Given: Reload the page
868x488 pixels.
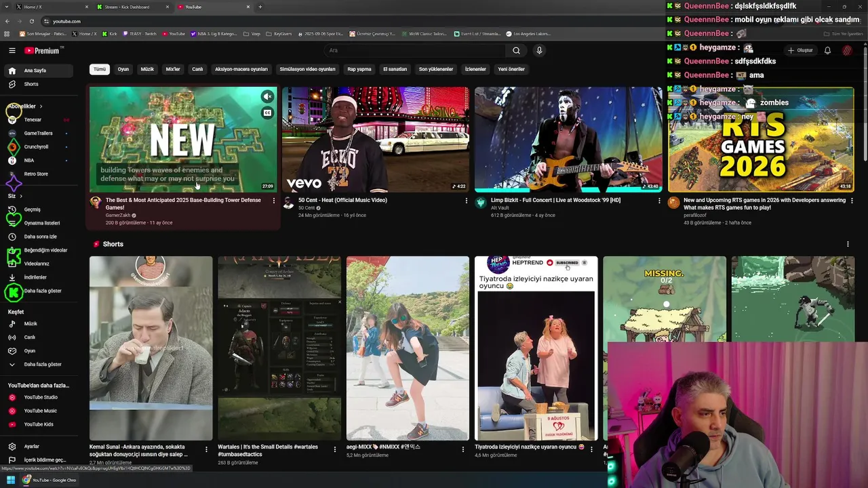Looking at the screenshot, I should click(32, 21).
